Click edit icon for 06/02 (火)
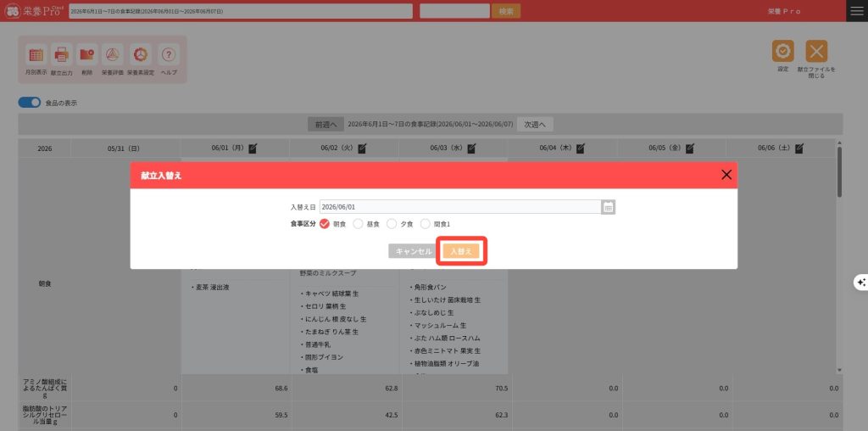 coord(362,148)
